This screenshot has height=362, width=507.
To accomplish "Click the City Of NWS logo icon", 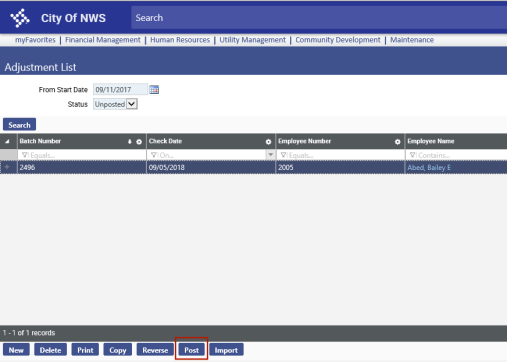I will 20,18.
